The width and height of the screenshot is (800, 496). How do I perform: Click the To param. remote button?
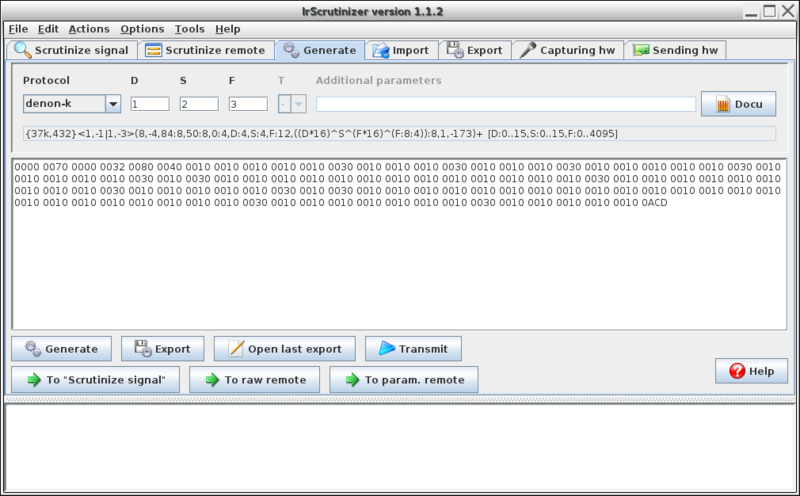click(404, 380)
